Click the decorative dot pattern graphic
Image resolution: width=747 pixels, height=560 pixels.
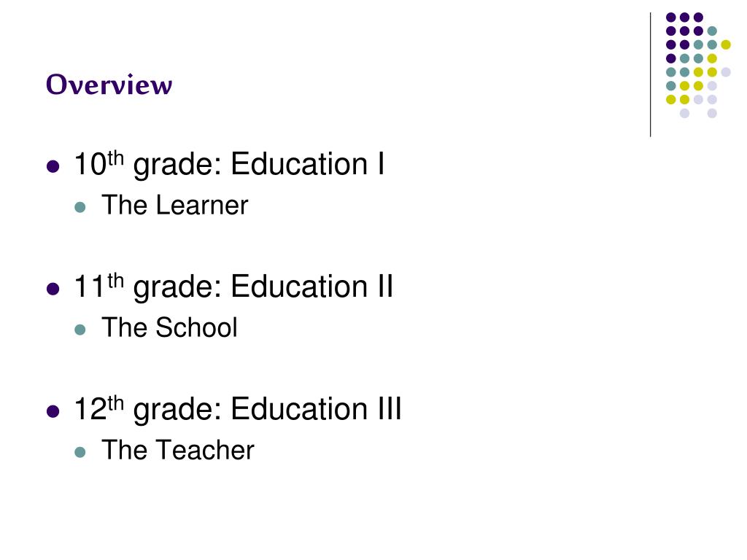698,65
